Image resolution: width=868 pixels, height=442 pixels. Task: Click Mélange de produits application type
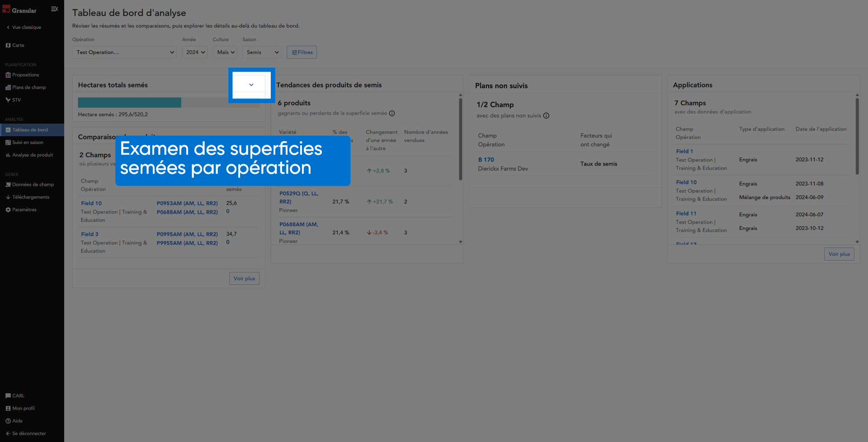(x=764, y=198)
